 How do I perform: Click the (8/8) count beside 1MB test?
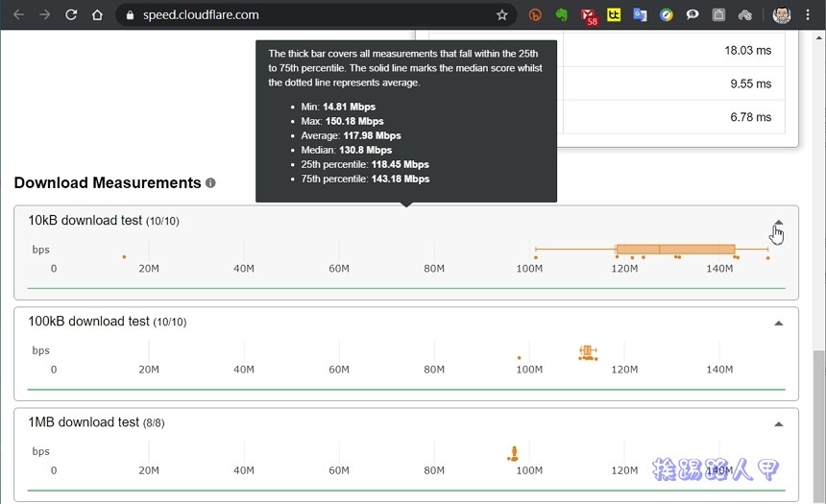pyautogui.click(x=154, y=423)
